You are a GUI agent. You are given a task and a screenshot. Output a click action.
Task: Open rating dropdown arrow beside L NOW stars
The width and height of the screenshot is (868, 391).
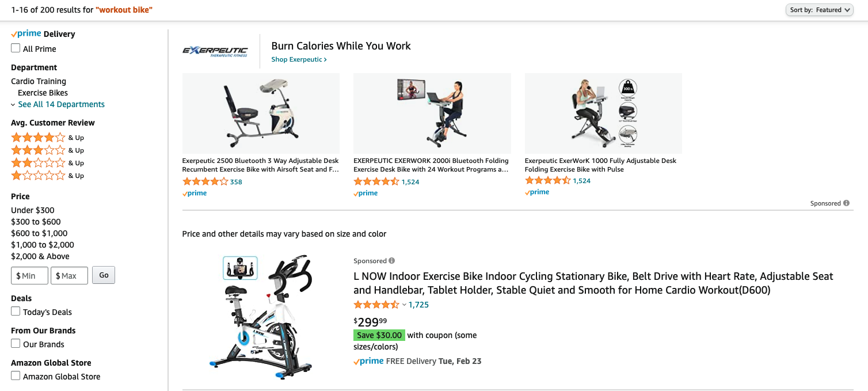tap(404, 305)
